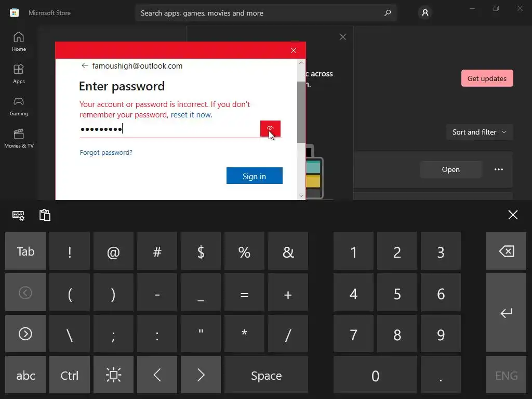Tap the close parenthesis key
This screenshot has width=532, height=399.
point(113,292)
